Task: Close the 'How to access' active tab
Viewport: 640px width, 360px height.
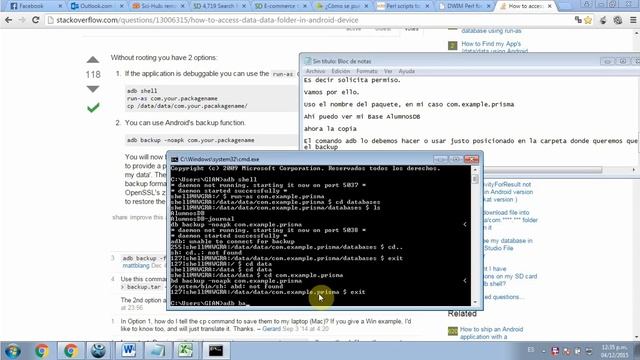Action: [549, 6]
